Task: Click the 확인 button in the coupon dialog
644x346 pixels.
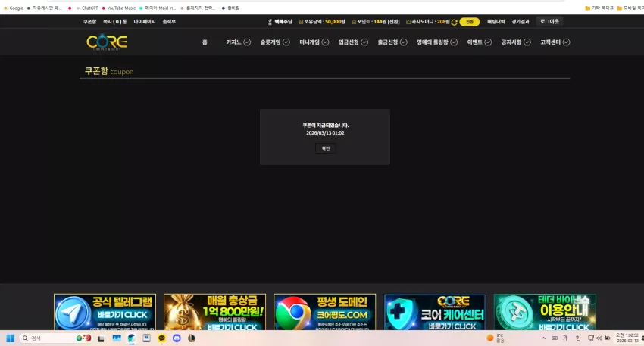Action: [325, 148]
